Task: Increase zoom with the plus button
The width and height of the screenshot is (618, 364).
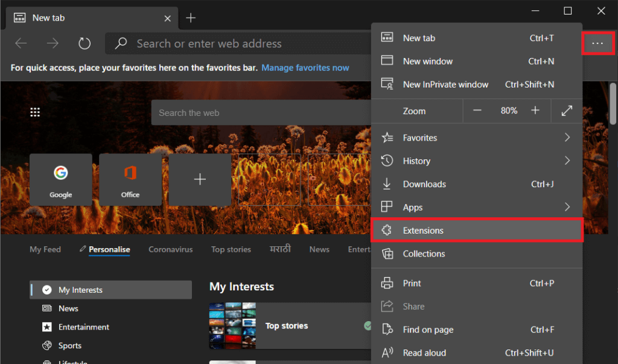Action: 535,111
